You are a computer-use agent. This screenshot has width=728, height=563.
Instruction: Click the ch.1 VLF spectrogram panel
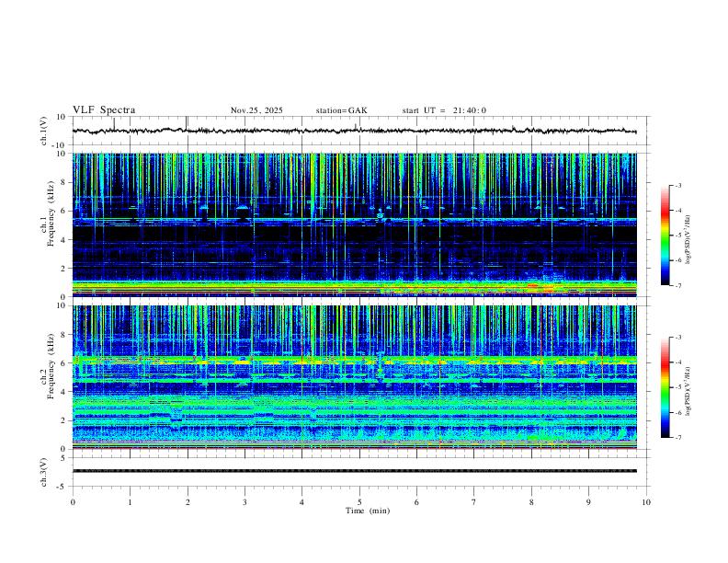pos(355,224)
